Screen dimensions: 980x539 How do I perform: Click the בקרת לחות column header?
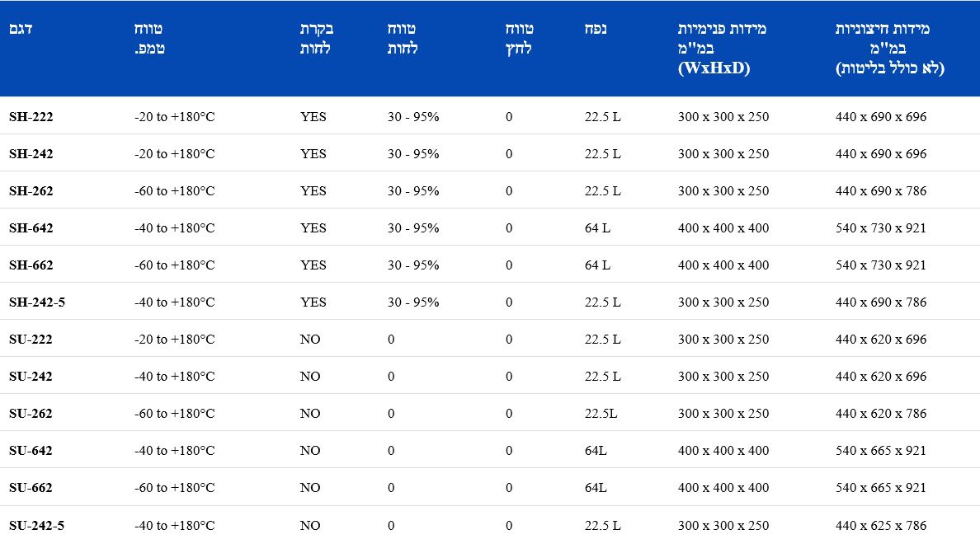click(x=316, y=39)
